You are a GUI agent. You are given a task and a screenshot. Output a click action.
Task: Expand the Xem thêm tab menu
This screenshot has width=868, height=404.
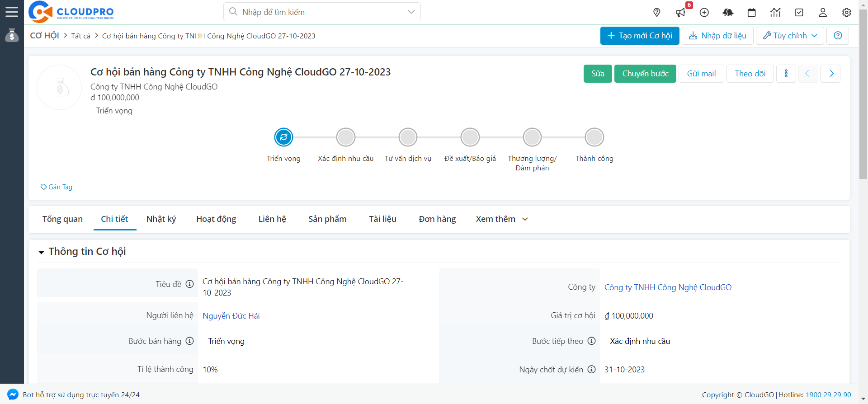pos(502,219)
